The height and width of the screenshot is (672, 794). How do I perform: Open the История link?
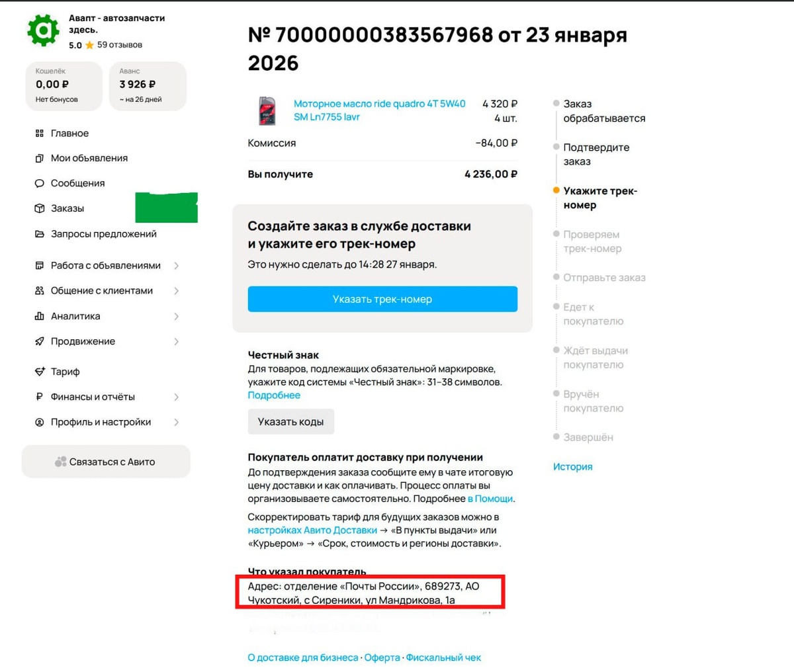(572, 466)
